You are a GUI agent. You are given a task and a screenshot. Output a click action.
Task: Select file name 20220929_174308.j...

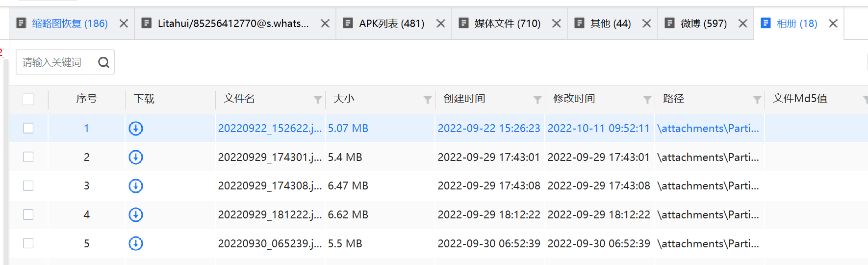point(270,185)
